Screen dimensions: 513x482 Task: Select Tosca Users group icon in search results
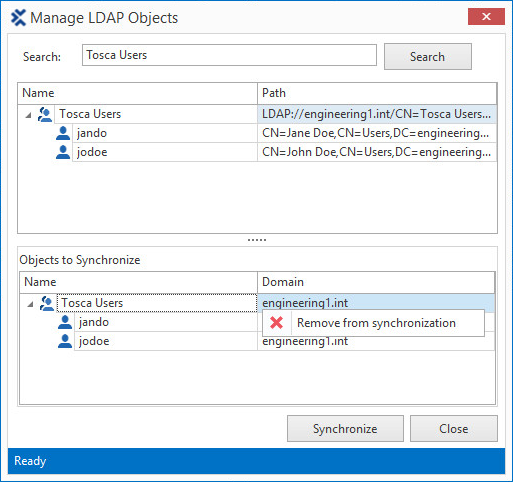45,114
